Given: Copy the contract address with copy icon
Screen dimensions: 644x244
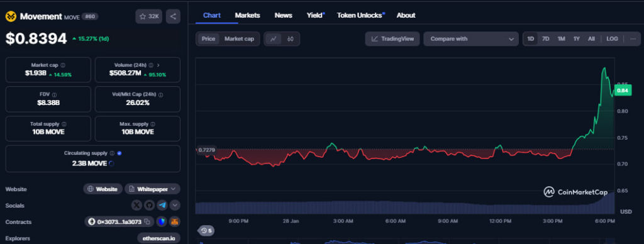Looking at the screenshot, I should pos(147,222).
